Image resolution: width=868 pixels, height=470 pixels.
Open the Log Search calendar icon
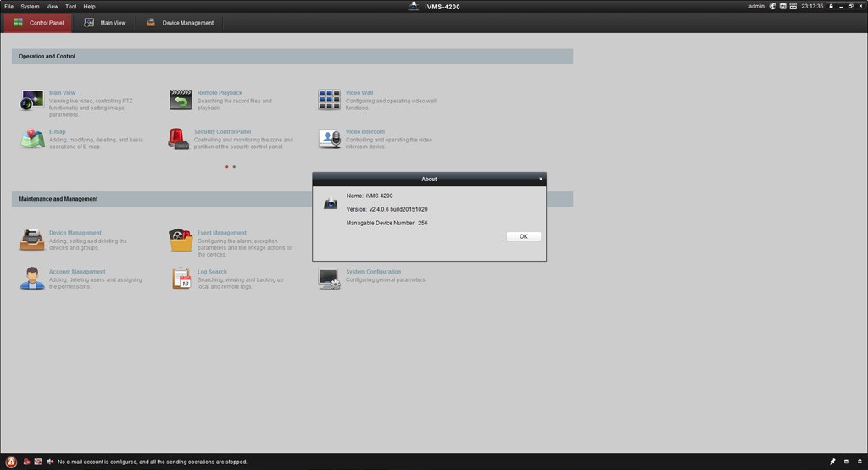point(181,279)
